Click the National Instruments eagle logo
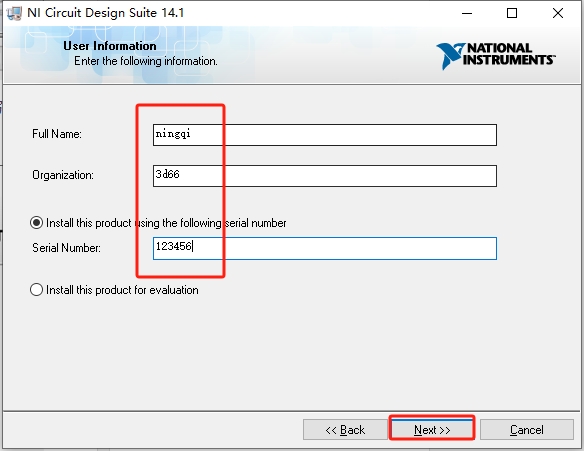Viewport: 584px width, 451px height. (450, 56)
